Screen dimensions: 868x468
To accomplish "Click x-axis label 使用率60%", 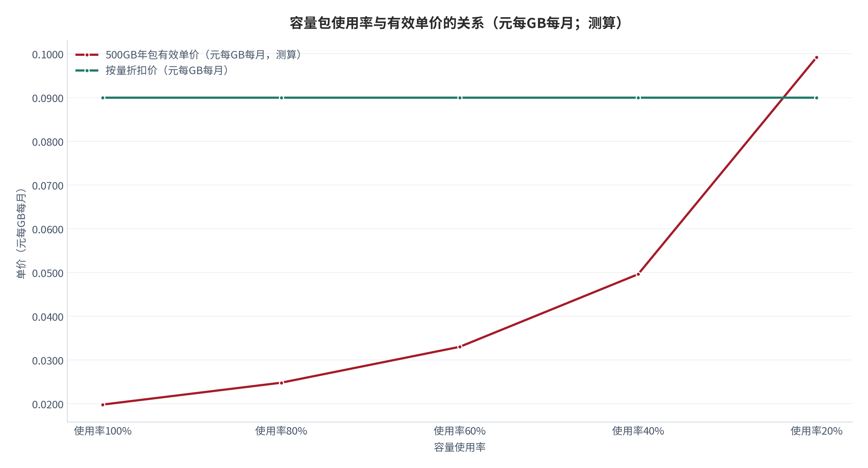I will 460,431.
